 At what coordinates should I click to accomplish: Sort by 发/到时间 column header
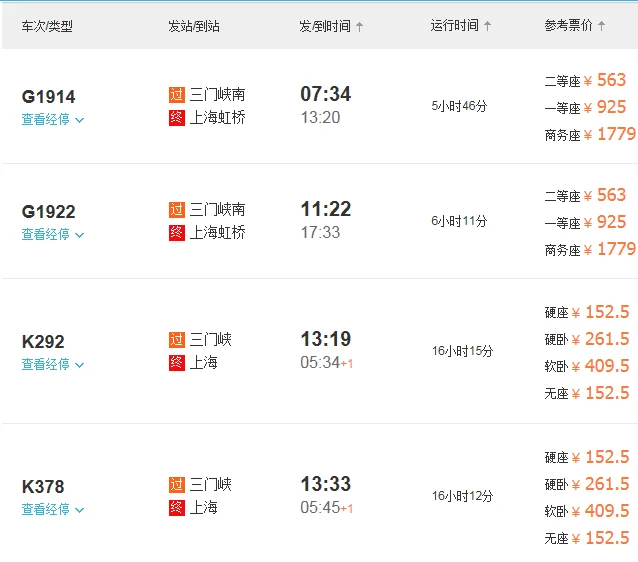[331, 26]
